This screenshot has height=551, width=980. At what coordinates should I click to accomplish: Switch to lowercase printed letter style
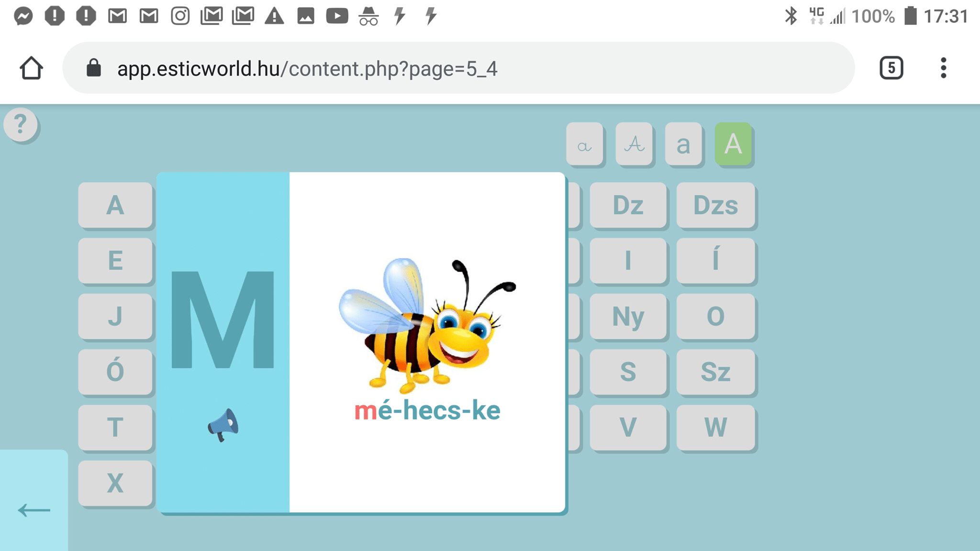[683, 144]
